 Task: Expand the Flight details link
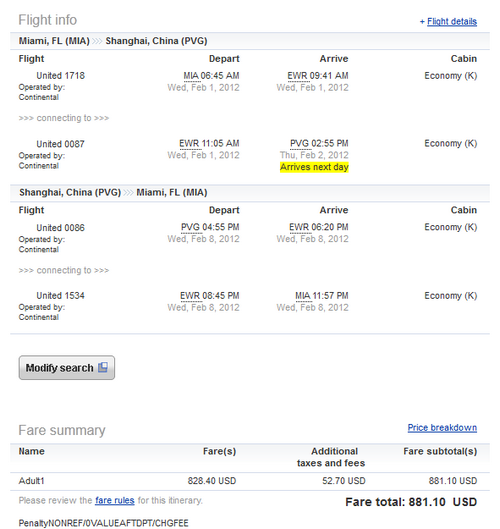point(452,22)
